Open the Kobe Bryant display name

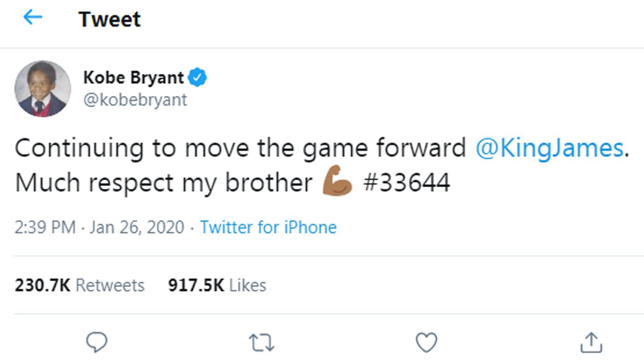coord(133,77)
